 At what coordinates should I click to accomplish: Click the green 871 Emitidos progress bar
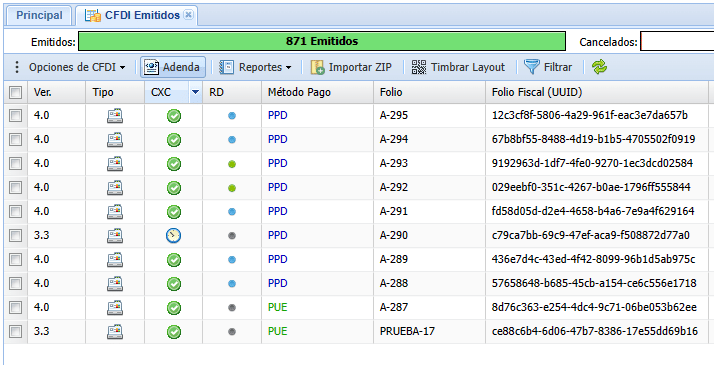click(322, 41)
